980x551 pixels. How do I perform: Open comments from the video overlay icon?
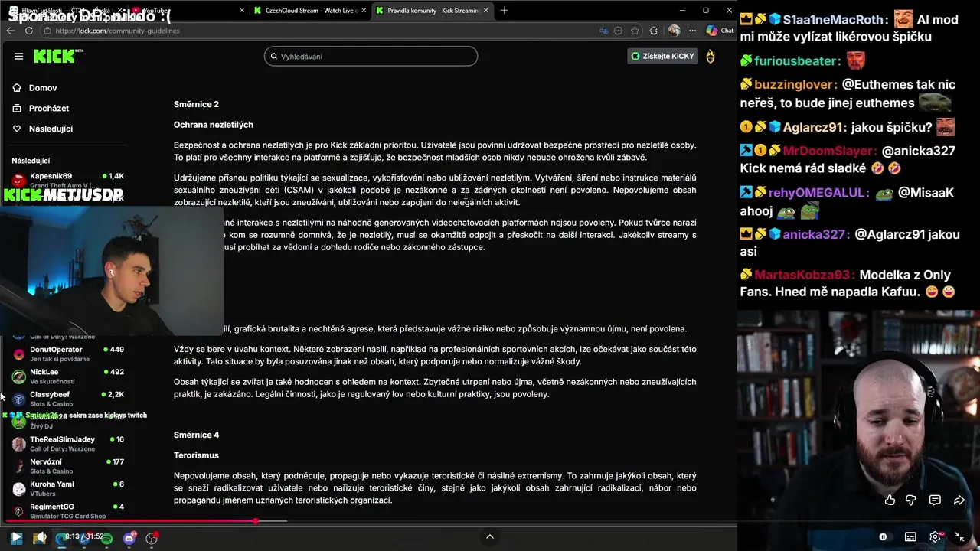(x=935, y=500)
